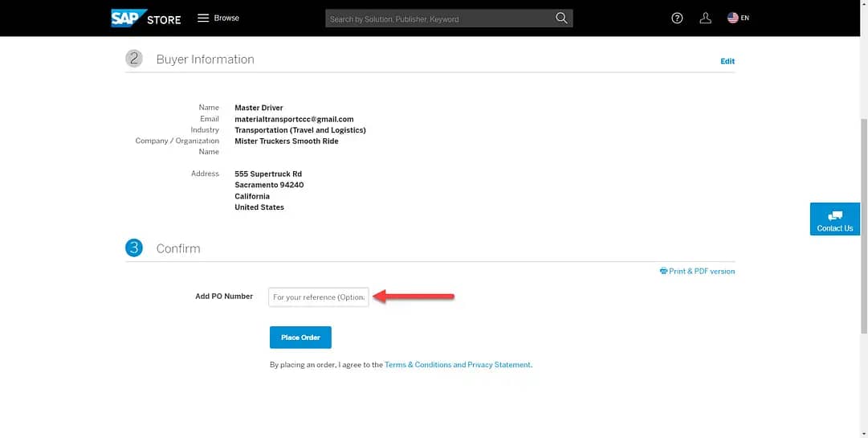Viewport: 868px width, 438px height.
Task: Click the magnifying glass search icon
Action: (x=561, y=18)
